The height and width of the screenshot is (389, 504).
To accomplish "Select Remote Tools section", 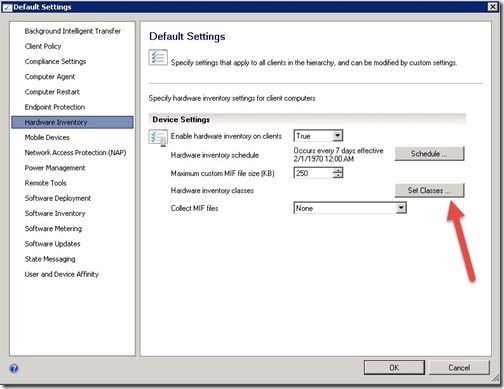I will pyautogui.click(x=45, y=183).
